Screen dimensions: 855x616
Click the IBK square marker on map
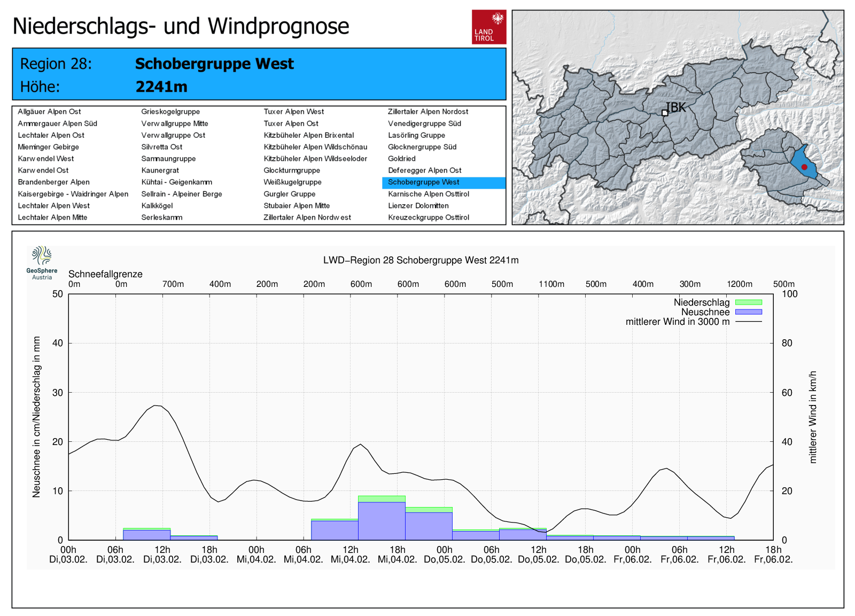click(x=665, y=113)
